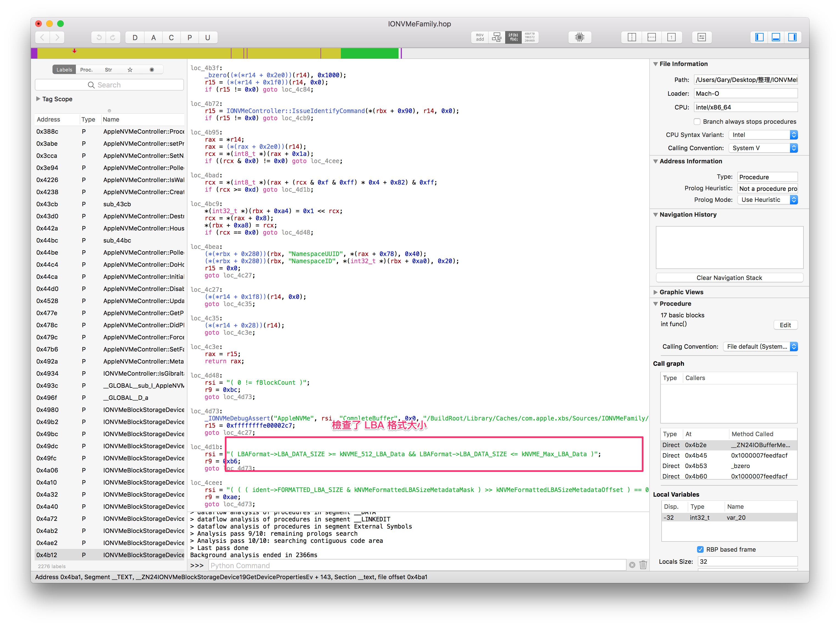840x627 pixels.
Task: Switch to single pane view
Action: 671,37
